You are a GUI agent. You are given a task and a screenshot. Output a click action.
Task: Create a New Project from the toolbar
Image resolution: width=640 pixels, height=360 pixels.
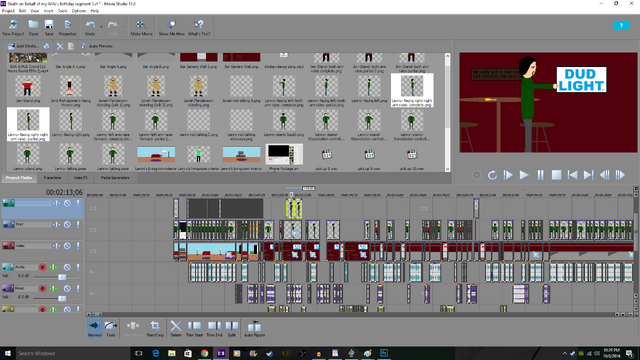tap(13, 28)
